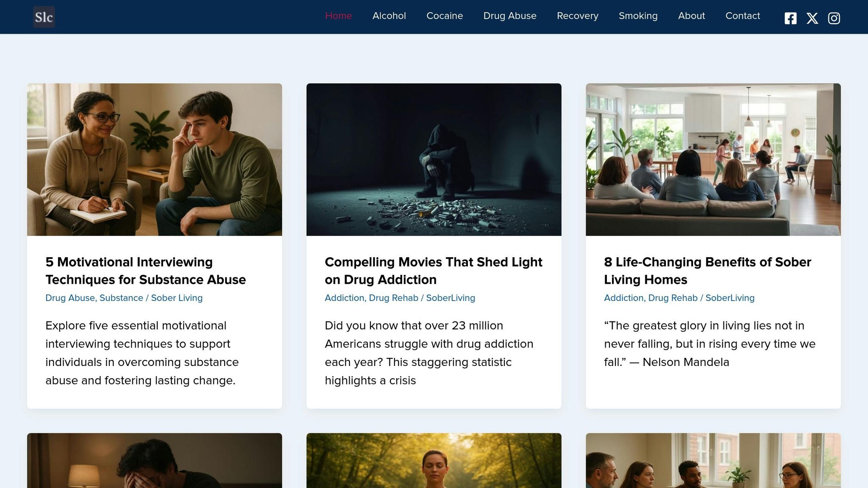Open the group meeting by window thumbnail
The width and height of the screenshot is (868, 488).
click(x=713, y=460)
